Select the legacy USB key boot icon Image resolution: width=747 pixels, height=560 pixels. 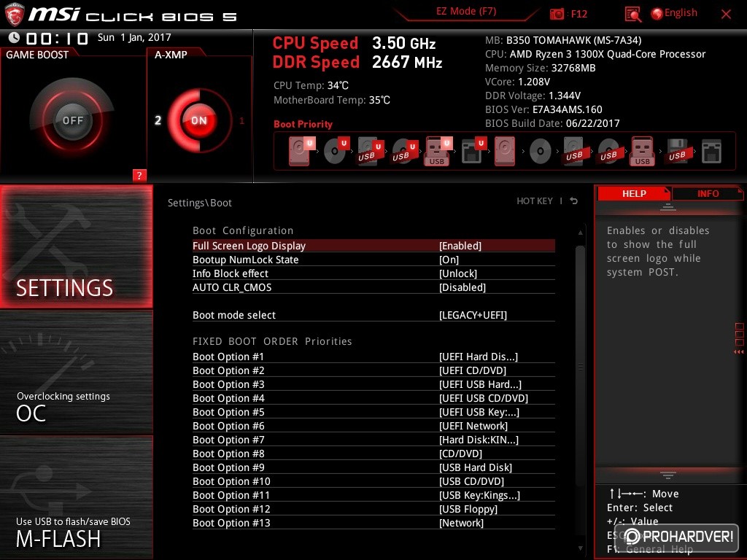point(642,151)
